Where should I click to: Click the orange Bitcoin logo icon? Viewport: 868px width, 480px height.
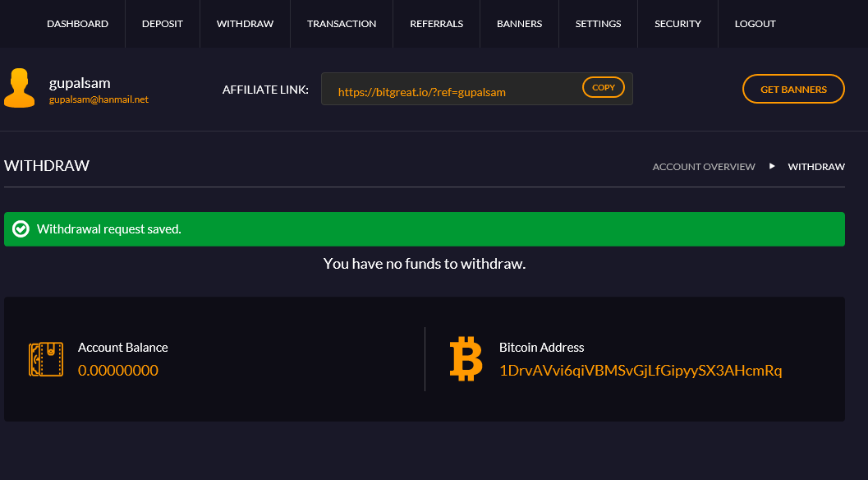[466, 358]
